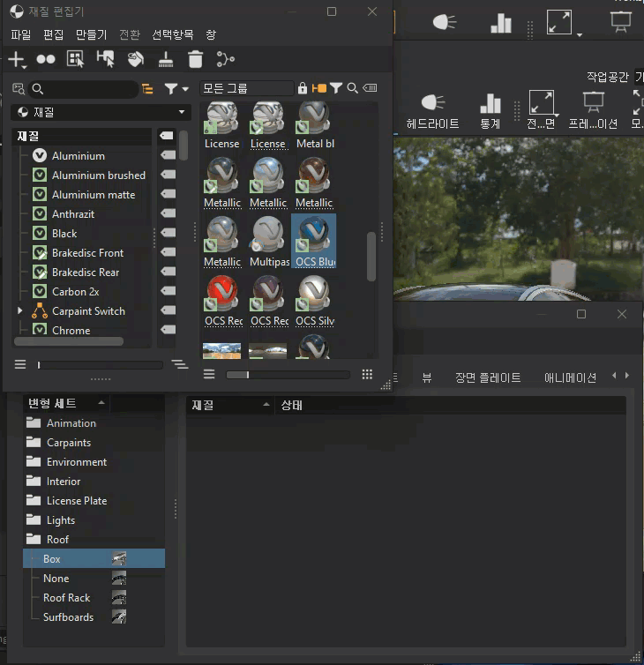Click the label tag icon at preview toolbar end
This screenshot has height=665, width=644.
[x=370, y=88]
